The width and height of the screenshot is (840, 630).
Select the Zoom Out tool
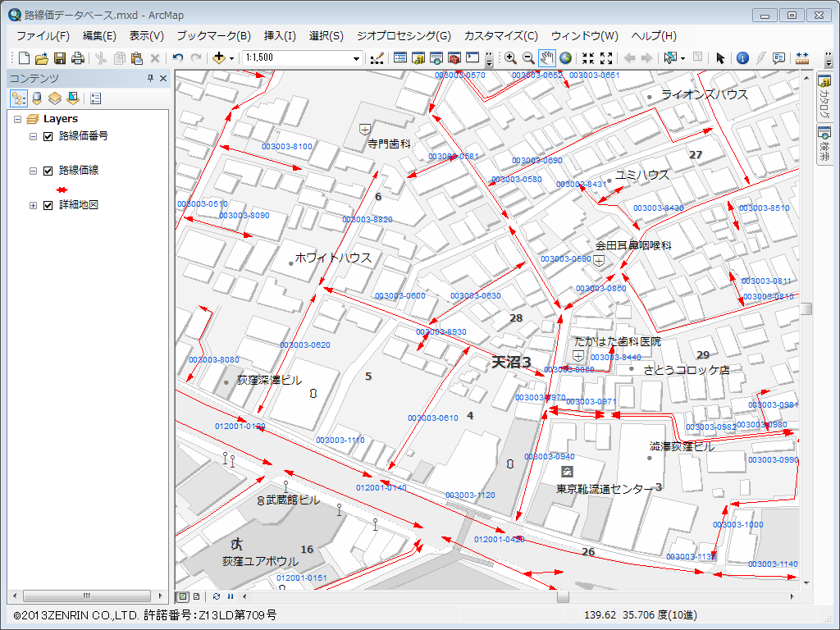tap(528, 58)
